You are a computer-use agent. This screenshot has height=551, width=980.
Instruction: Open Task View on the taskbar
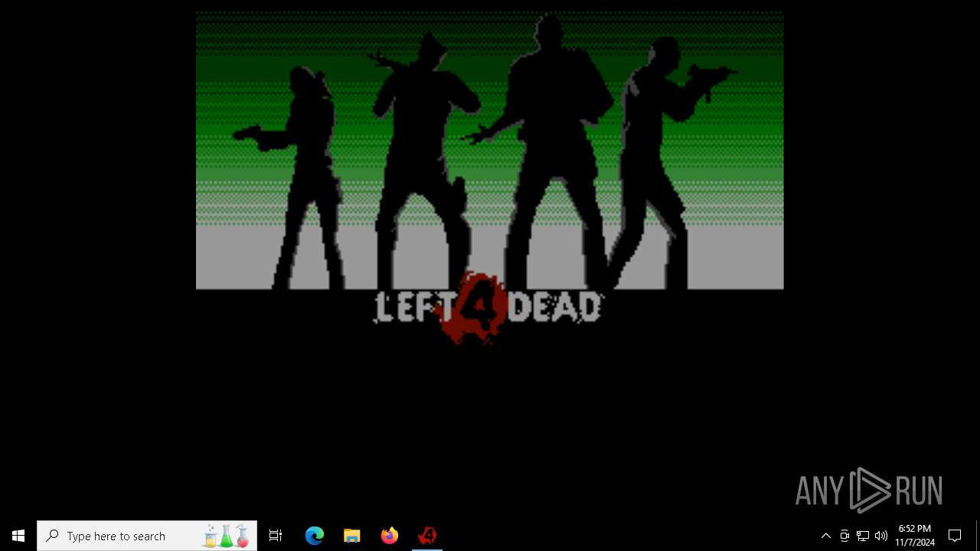pos(276,536)
